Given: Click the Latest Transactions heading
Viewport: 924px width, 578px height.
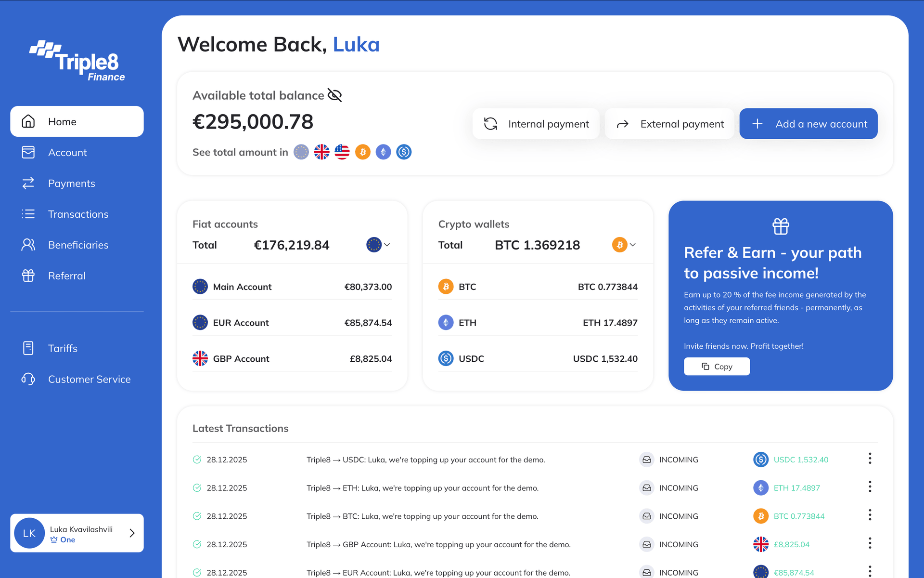Looking at the screenshot, I should (241, 428).
